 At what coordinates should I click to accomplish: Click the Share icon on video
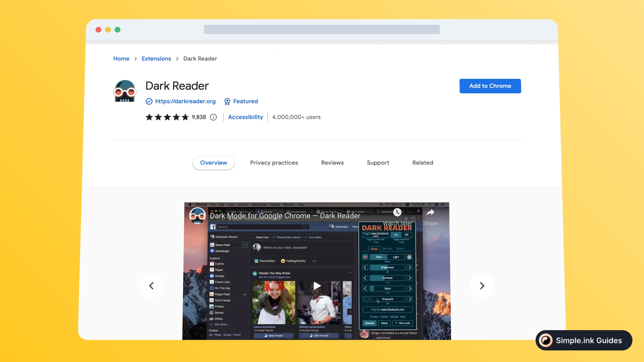coord(430,213)
